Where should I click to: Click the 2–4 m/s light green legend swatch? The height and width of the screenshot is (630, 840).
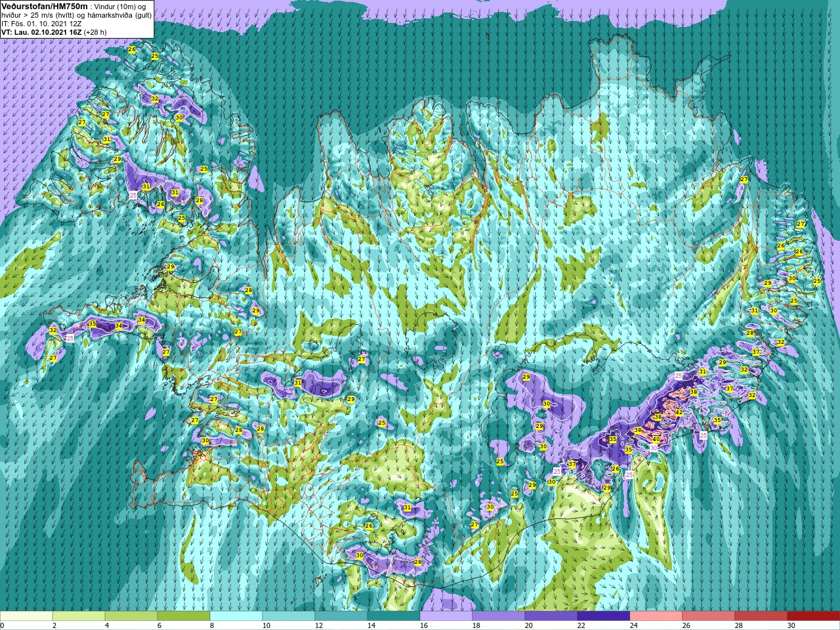79,616
